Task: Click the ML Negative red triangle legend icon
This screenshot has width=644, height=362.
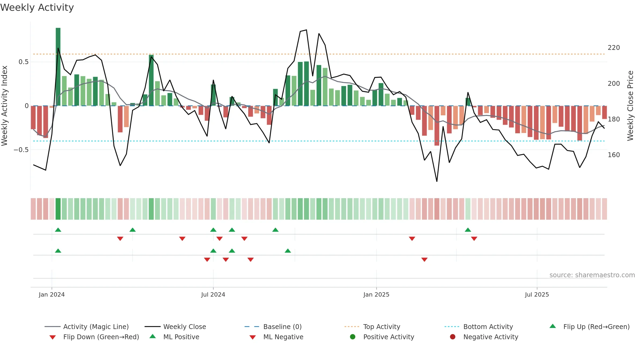Action: click(253, 337)
